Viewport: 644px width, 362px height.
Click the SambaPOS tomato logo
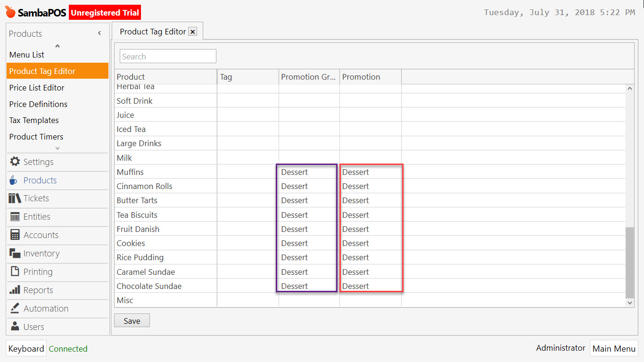(x=10, y=12)
